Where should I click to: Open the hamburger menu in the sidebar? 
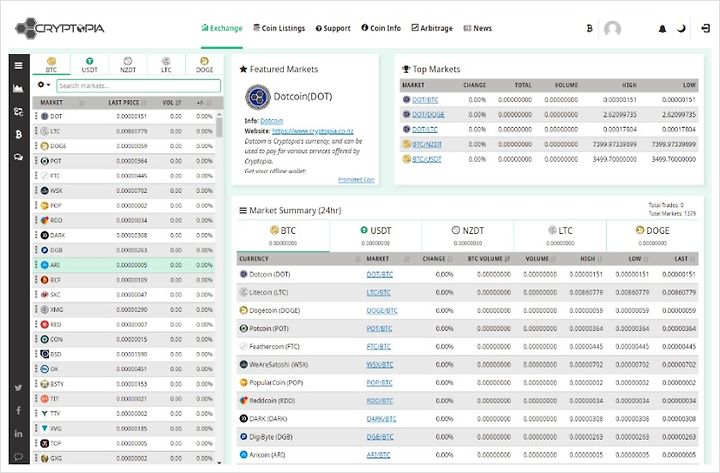point(18,65)
